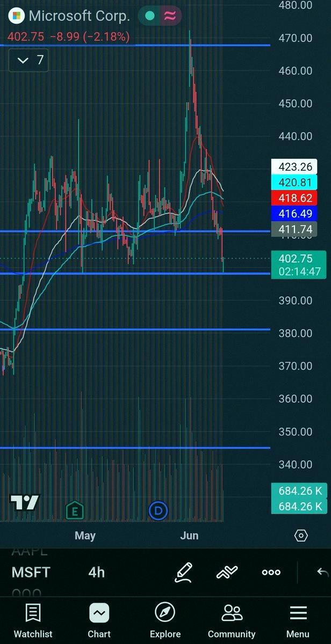Click the Jun date axis label
The width and height of the screenshot is (331, 644).
pos(189,536)
